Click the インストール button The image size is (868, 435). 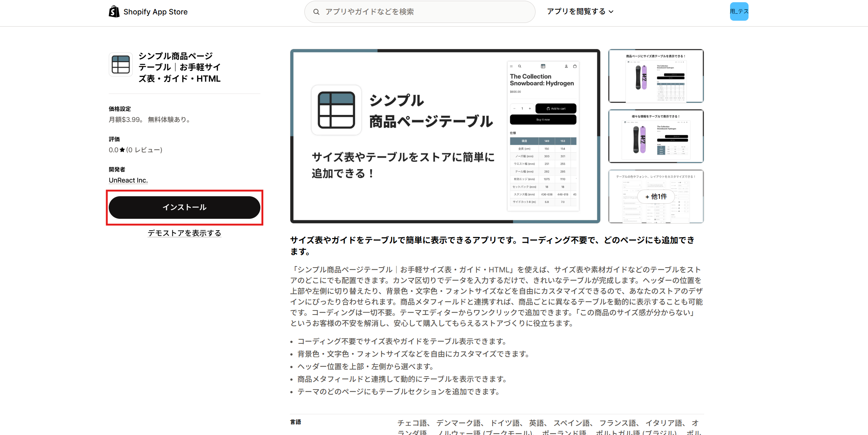coord(185,207)
